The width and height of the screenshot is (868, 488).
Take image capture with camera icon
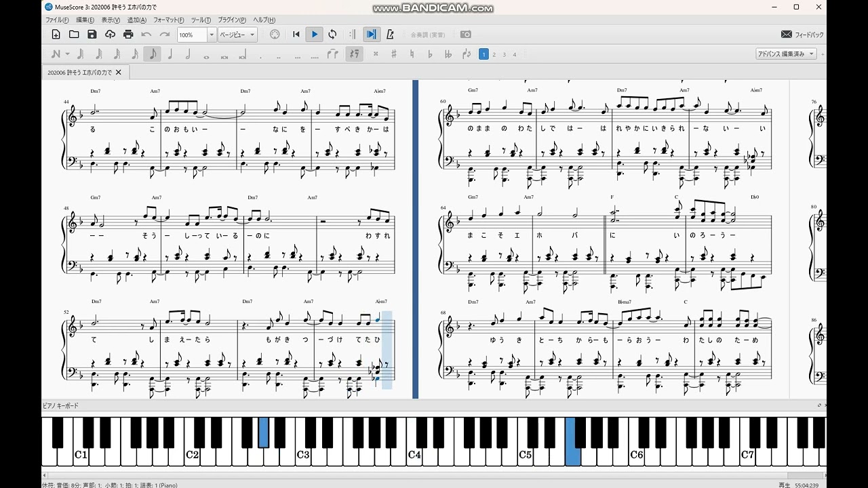[x=466, y=35]
